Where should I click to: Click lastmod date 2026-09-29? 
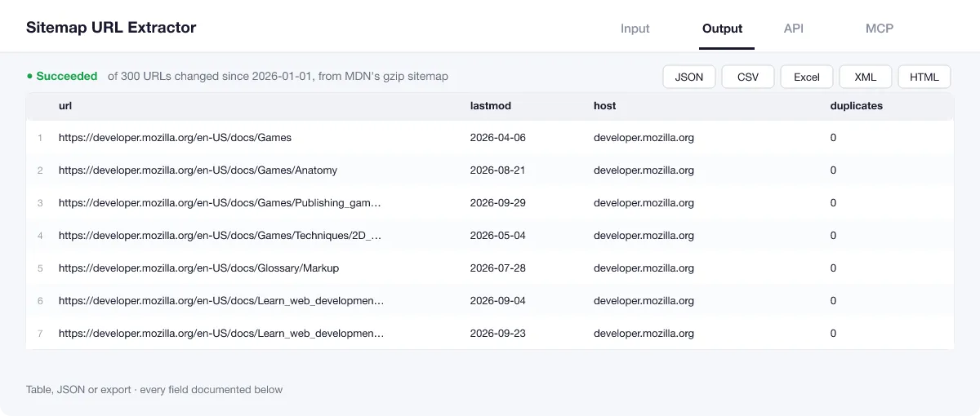coord(498,203)
